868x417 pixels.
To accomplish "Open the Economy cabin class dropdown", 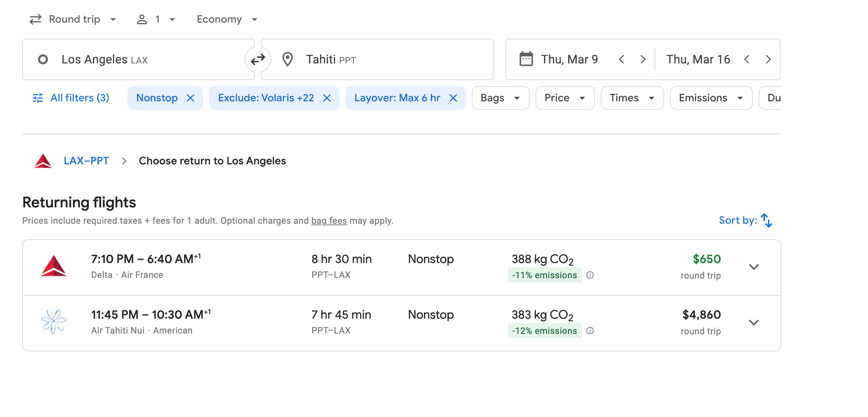I will coord(227,19).
